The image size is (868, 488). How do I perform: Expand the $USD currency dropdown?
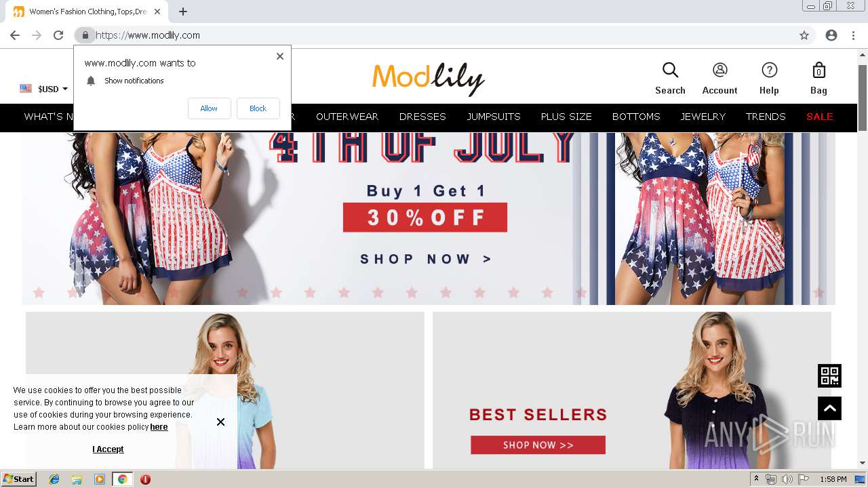pyautogui.click(x=44, y=89)
